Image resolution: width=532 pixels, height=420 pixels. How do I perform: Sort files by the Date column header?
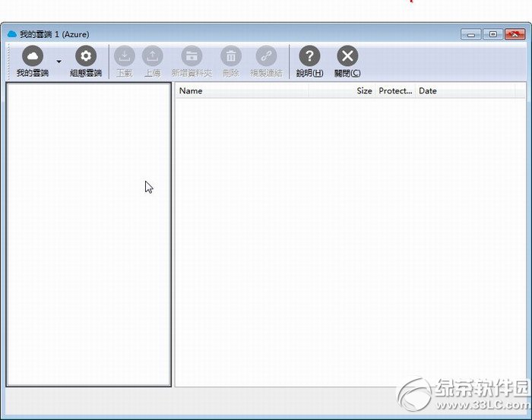pyautogui.click(x=465, y=91)
